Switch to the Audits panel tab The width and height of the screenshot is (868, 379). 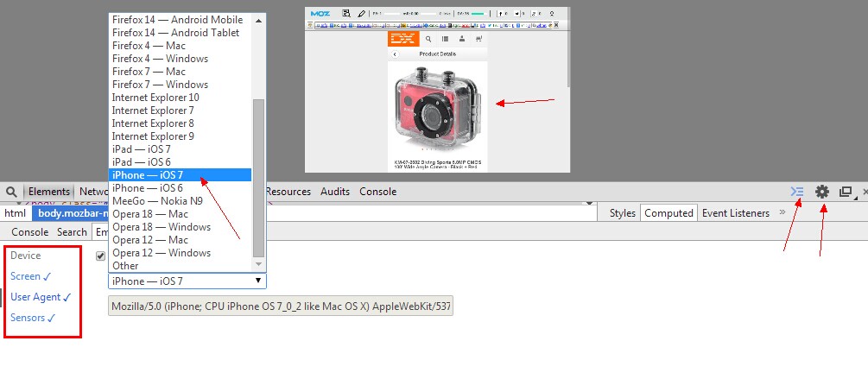(x=335, y=192)
